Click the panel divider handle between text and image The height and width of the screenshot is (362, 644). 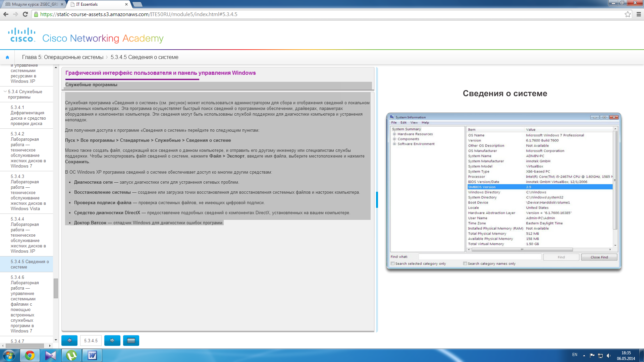(377, 200)
